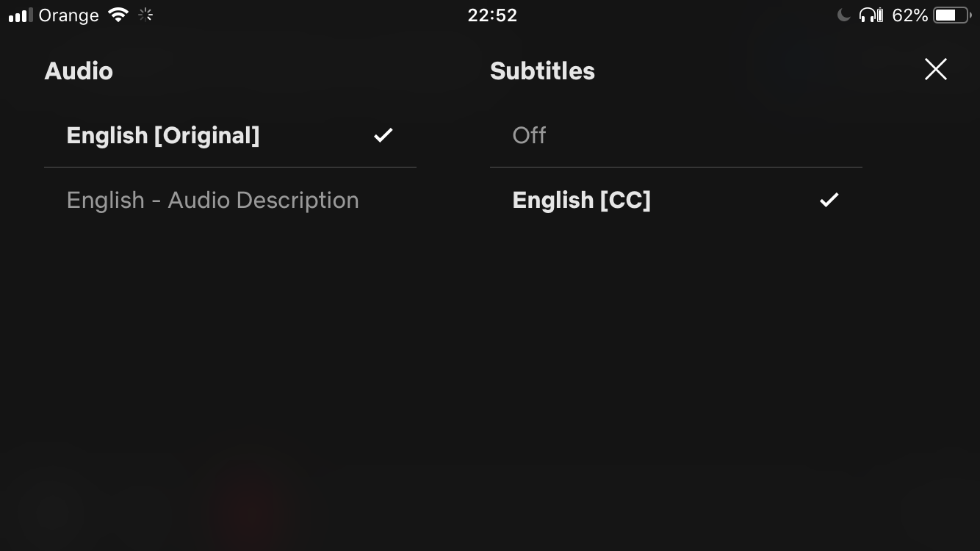Choose English [CC] subtitles
Screen dimensions: 980x551
(x=581, y=200)
